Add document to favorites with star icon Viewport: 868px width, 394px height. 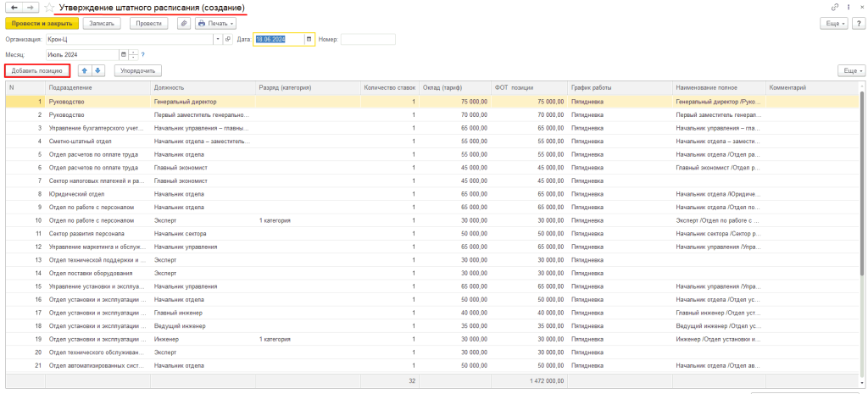[x=49, y=8]
